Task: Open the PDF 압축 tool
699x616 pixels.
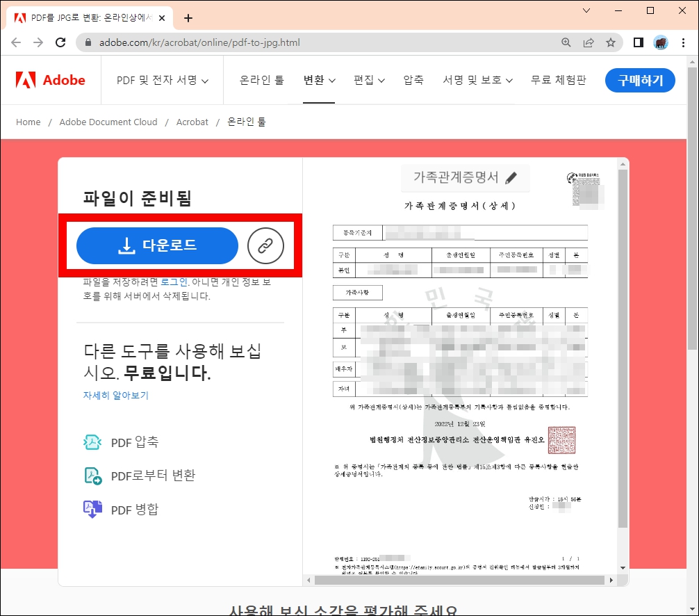Action: [x=136, y=441]
